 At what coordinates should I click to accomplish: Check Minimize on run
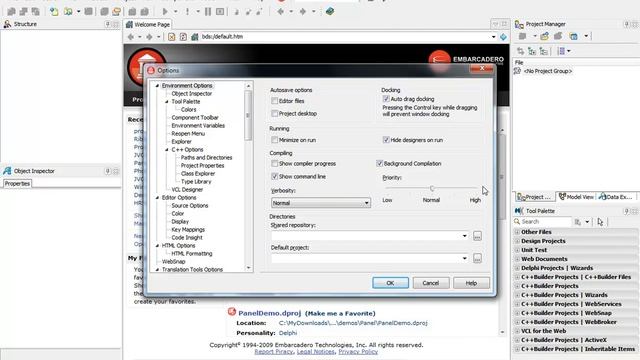[275, 140]
